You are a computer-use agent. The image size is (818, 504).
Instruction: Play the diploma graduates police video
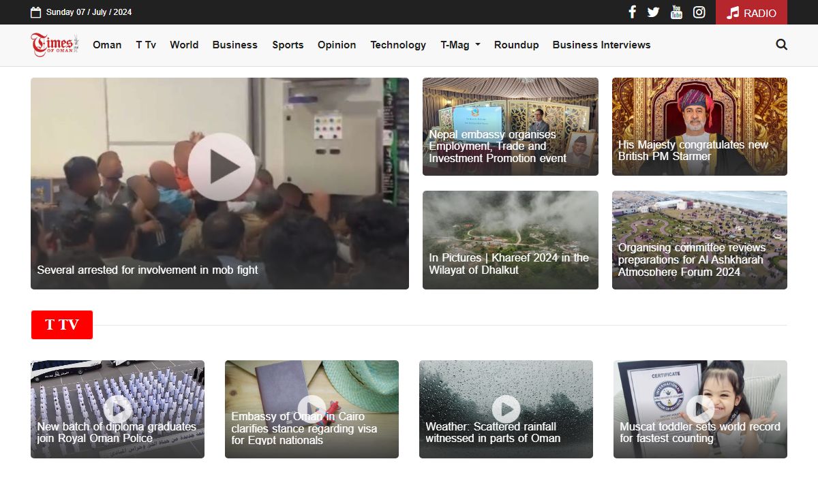click(117, 409)
